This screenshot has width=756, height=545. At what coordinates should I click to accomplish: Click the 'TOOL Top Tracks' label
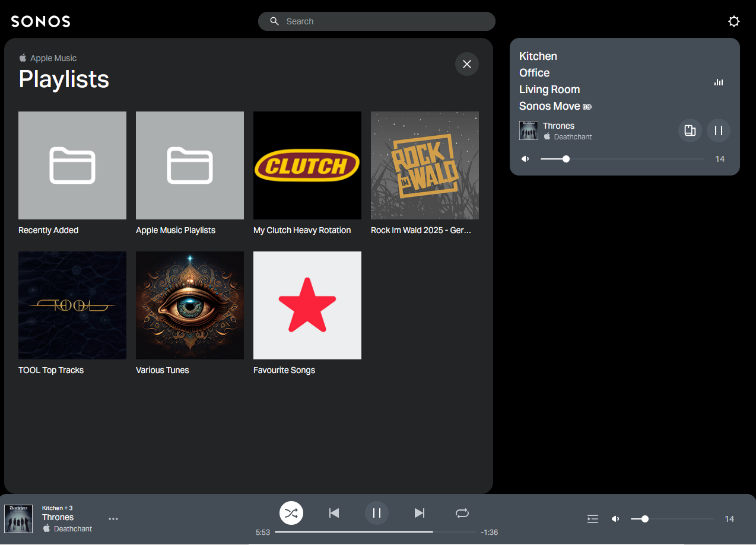[51, 370]
